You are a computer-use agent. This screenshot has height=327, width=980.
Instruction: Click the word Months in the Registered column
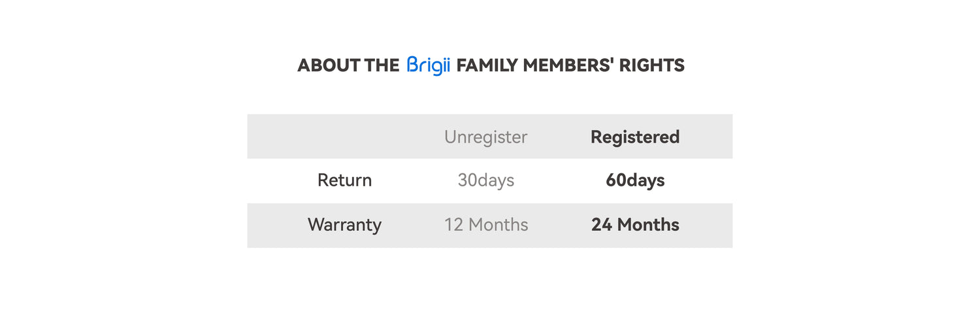[648, 225]
